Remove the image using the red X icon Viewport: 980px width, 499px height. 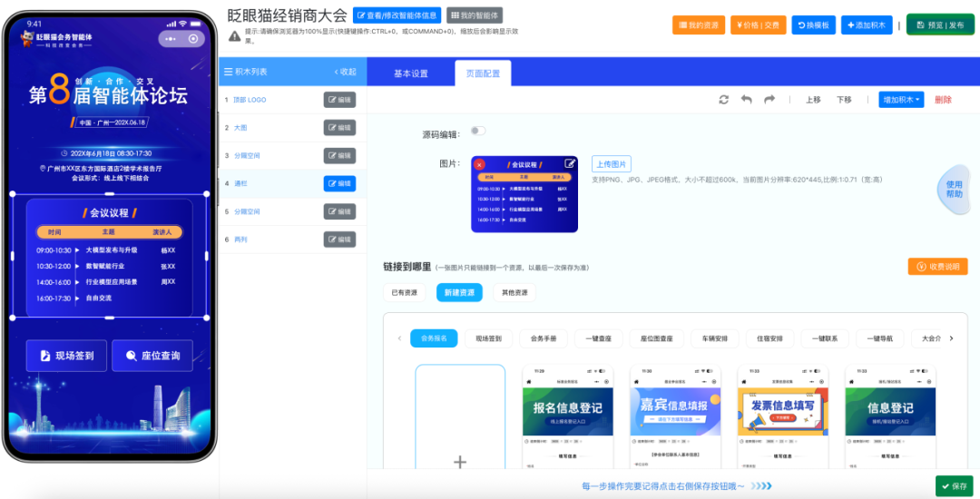click(x=479, y=164)
